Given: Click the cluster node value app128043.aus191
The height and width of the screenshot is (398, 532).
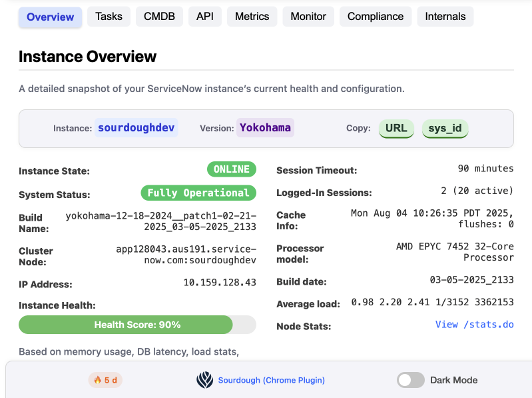Looking at the screenshot, I should click(186, 255).
